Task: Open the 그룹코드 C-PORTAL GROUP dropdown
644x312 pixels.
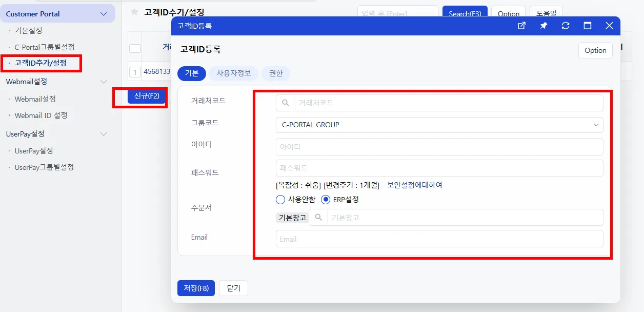Action: click(x=439, y=125)
